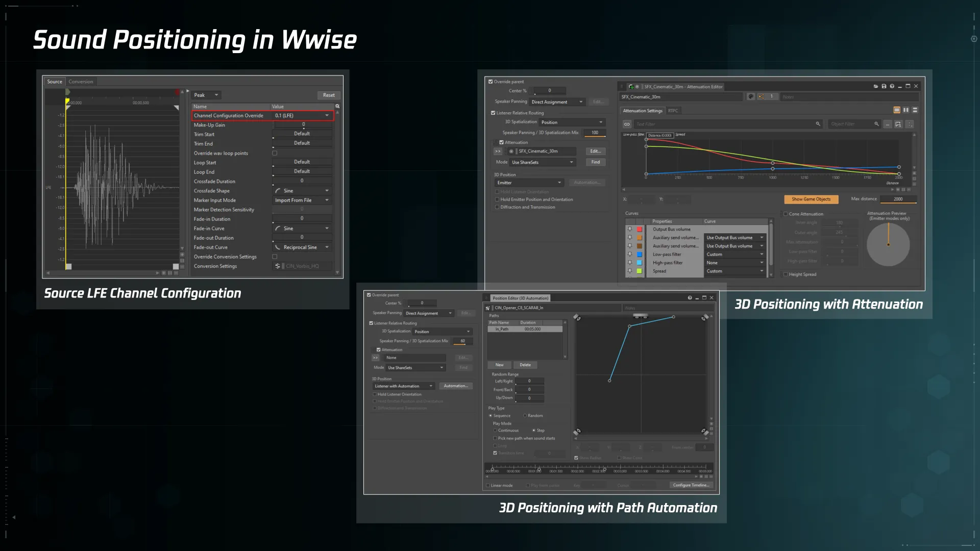Open help icon in Position Editor title bar
Screen dimensions: 980x551
[x=690, y=298]
